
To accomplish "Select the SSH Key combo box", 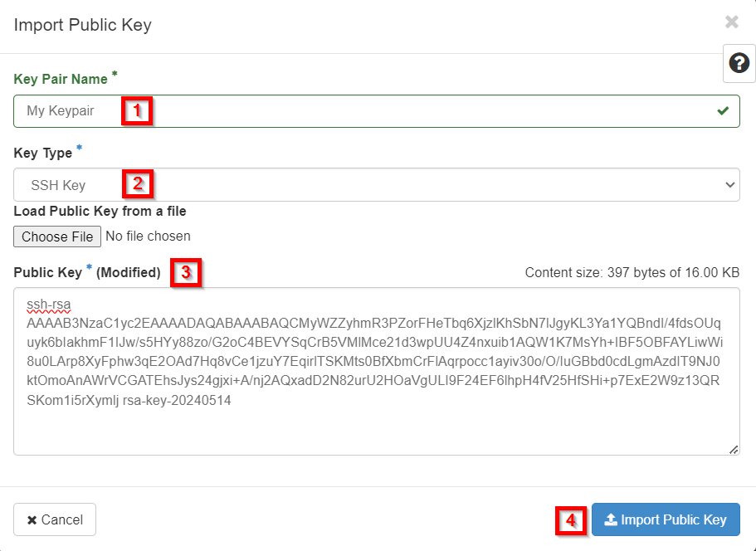I will pyautogui.click(x=377, y=184).
